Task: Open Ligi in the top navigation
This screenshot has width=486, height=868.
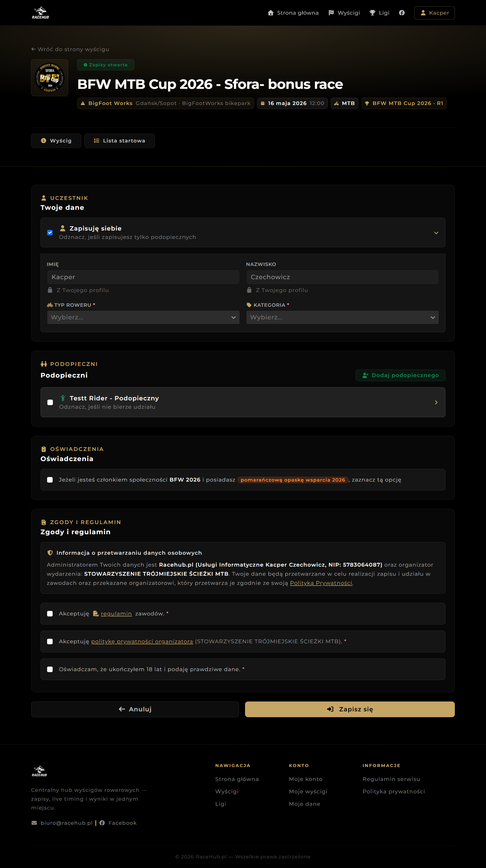Action: click(379, 13)
